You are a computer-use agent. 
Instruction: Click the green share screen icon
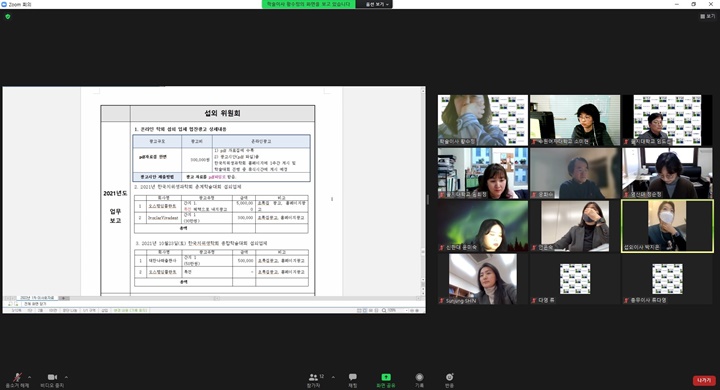point(386,377)
